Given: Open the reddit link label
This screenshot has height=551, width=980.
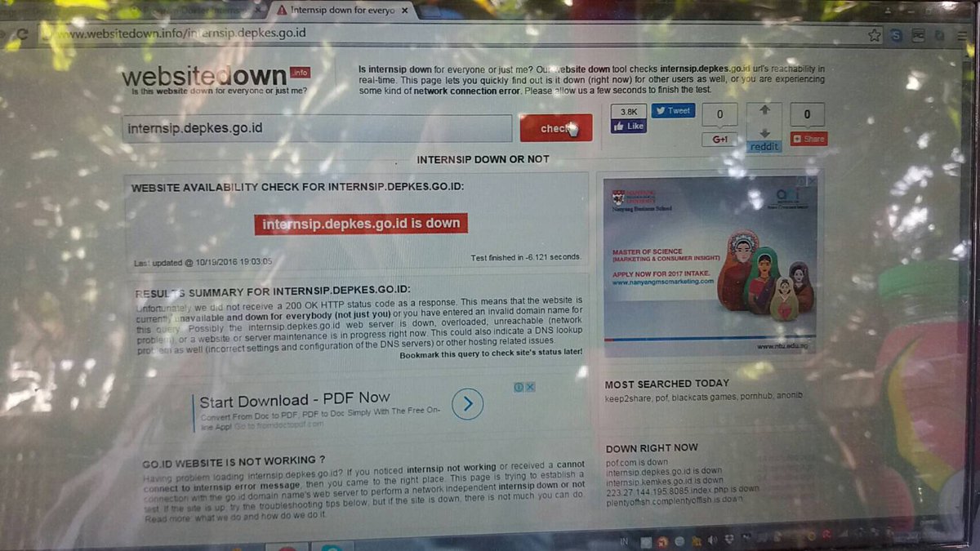Looking at the screenshot, I should click(764, 146).
